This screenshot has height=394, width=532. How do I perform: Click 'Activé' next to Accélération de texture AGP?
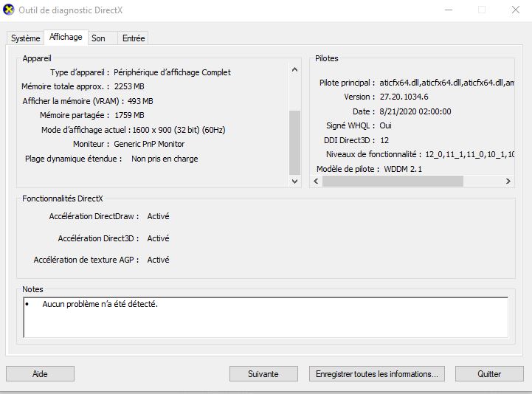(158, 260)
